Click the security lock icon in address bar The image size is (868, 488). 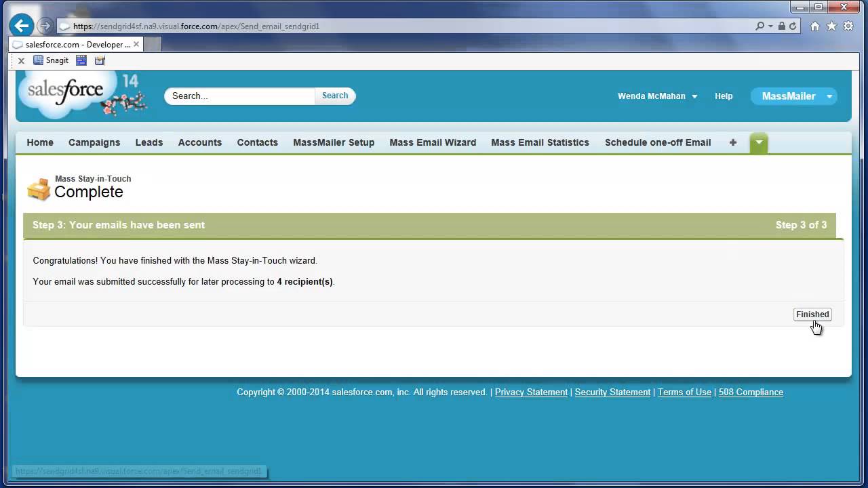pyautogui.click(x=782, y=26)
